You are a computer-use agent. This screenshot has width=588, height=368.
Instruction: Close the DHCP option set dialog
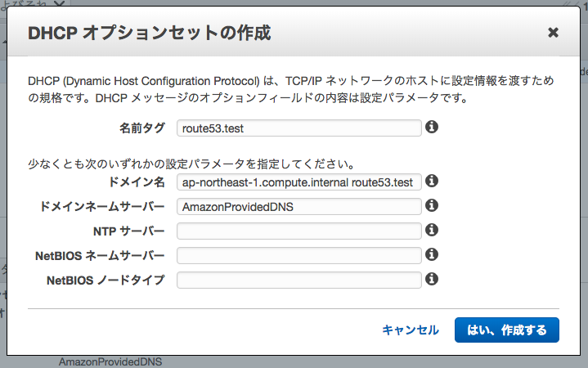[x=553, y=33]
